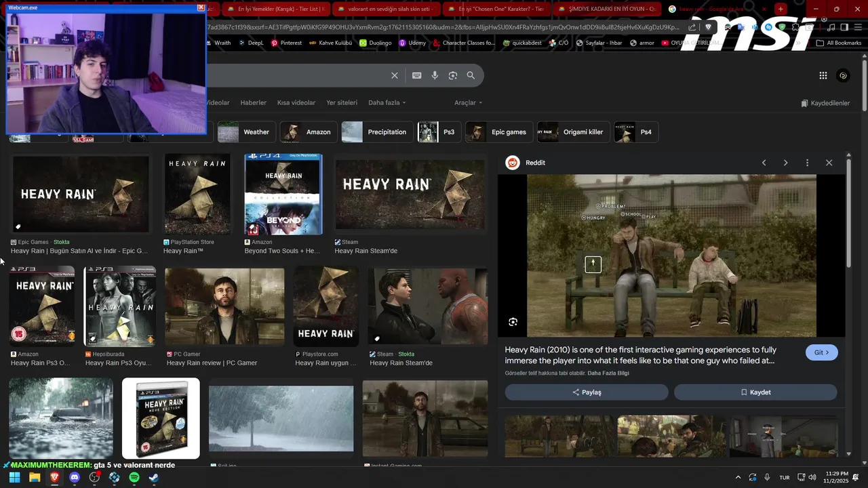
Task: Open Discord from the taskbar
Action: point(75,477)
